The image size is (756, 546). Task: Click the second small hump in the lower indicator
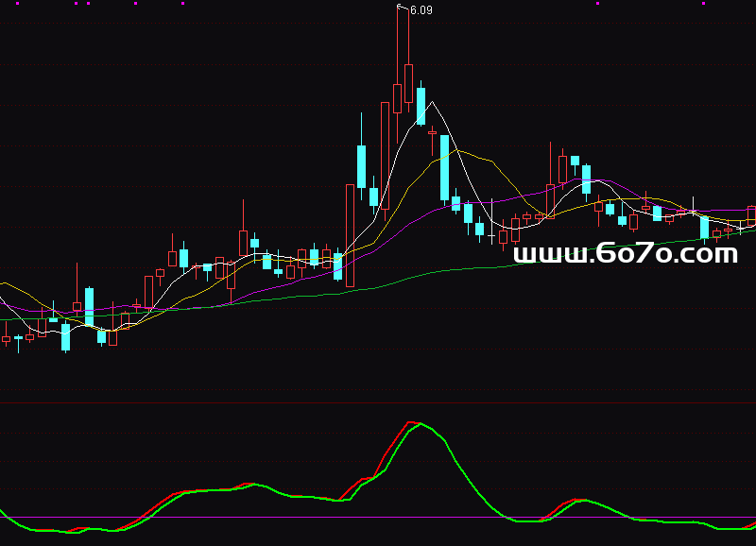tap(579, 500)
